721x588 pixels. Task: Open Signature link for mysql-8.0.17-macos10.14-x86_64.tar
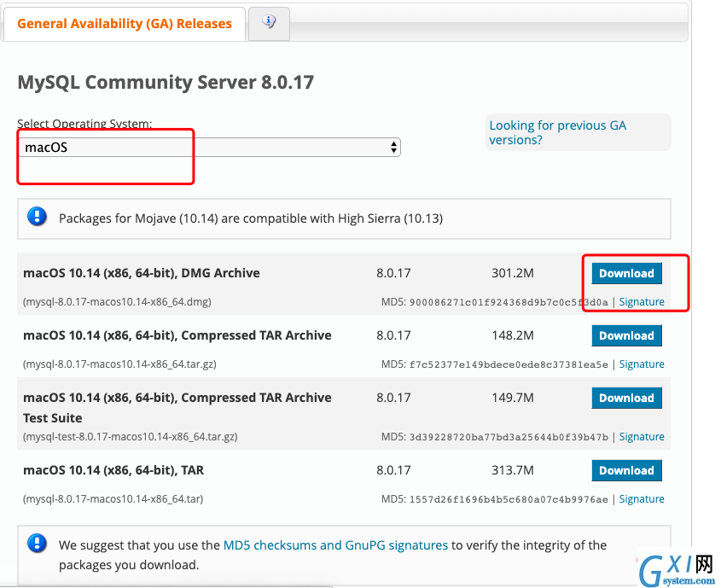[642, 498]
